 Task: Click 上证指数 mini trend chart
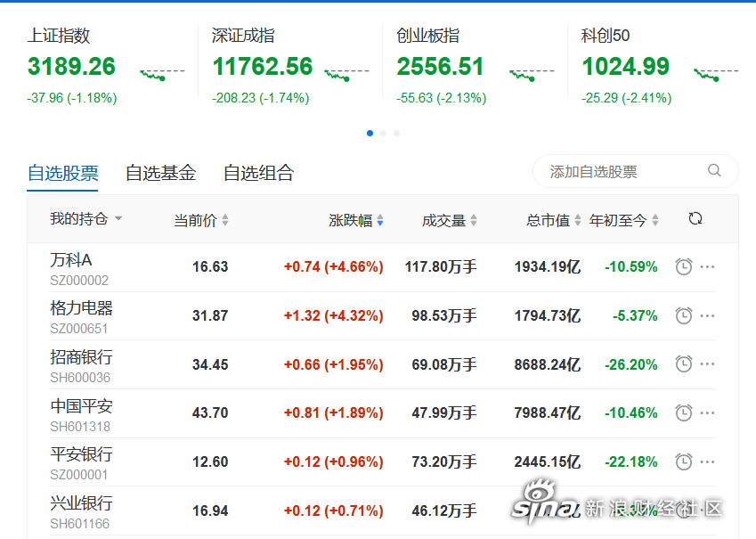[x=162, y=74]
